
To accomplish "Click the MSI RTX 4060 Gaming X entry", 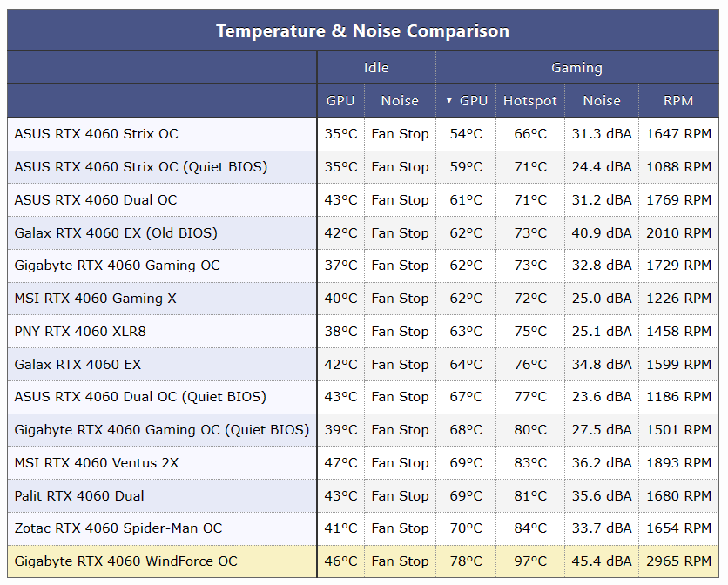I will coord(95,299).
